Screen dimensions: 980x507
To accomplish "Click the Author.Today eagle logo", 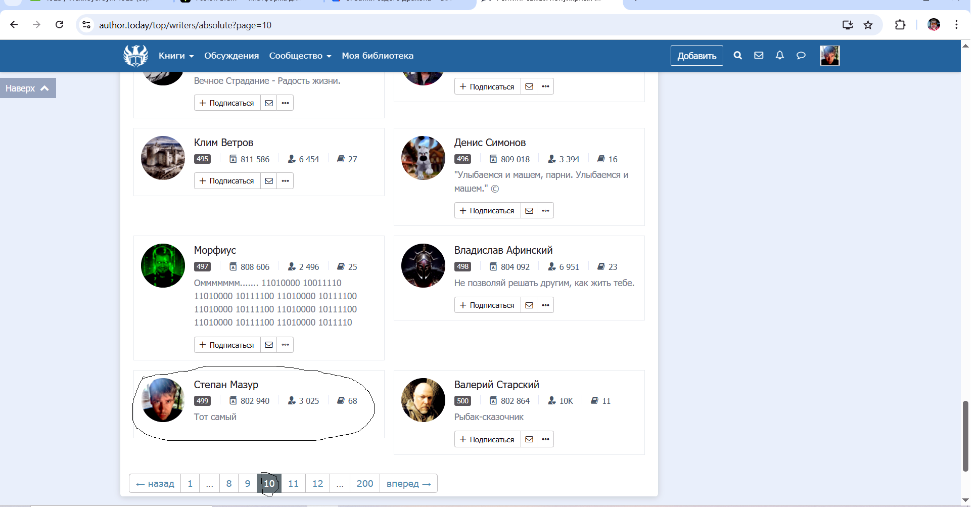I will click(135, 56).
